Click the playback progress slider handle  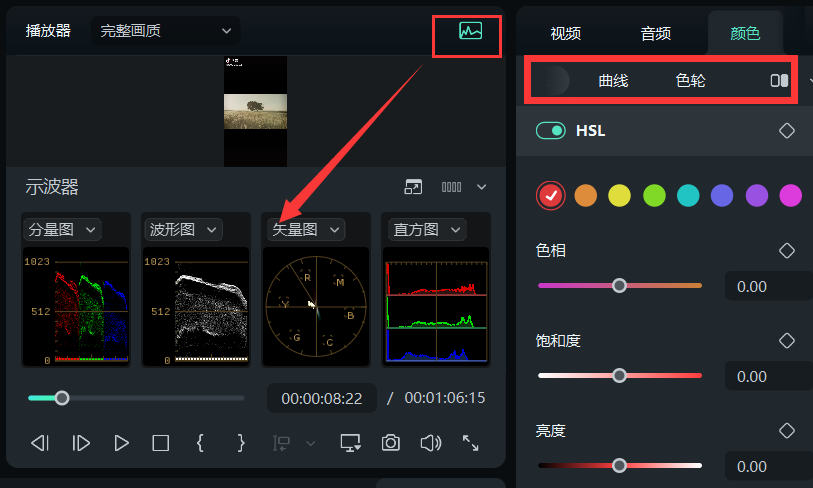(62, 398)
